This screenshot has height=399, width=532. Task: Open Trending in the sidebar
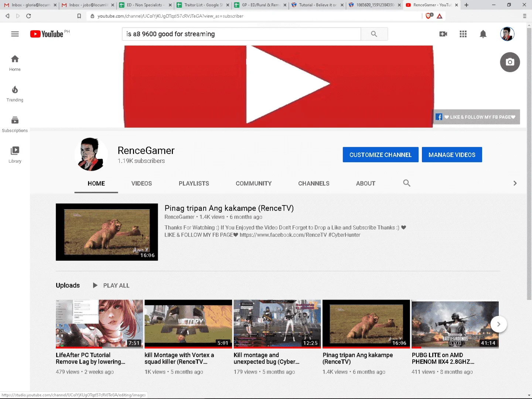point(15,94)
